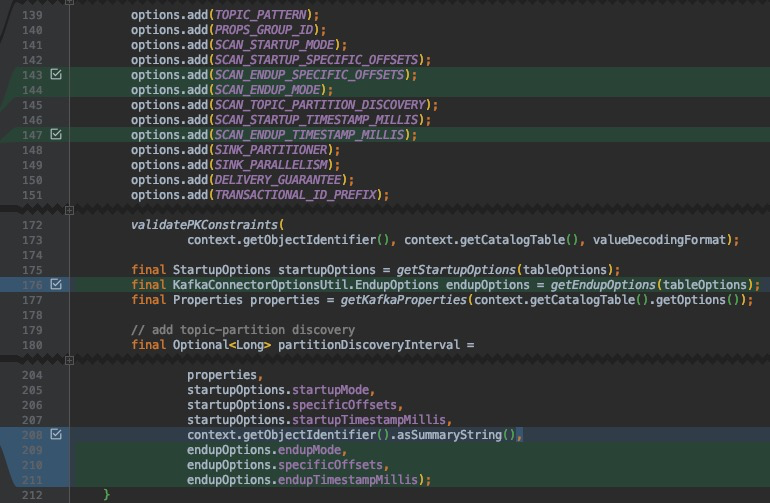Click 'properties,' argument on line 204
This screenshot has height=503, width=770.
click(x=225, y=375)
